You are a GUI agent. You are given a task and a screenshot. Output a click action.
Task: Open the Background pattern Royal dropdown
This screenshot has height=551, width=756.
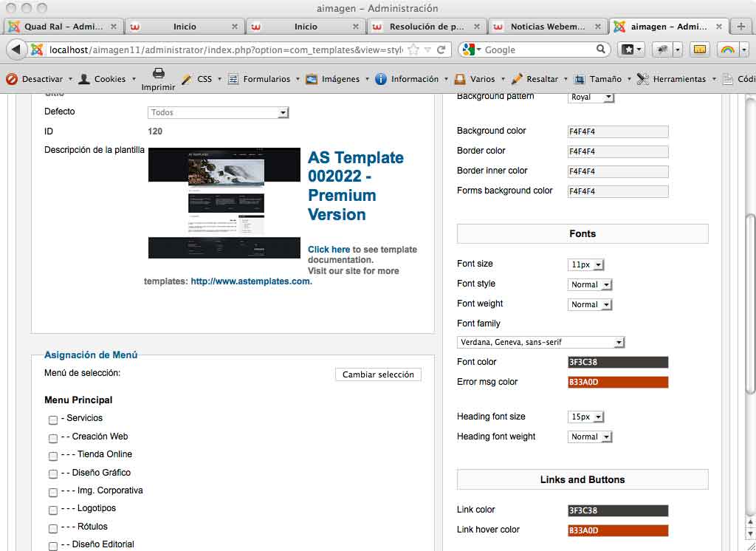click(591, 97)
